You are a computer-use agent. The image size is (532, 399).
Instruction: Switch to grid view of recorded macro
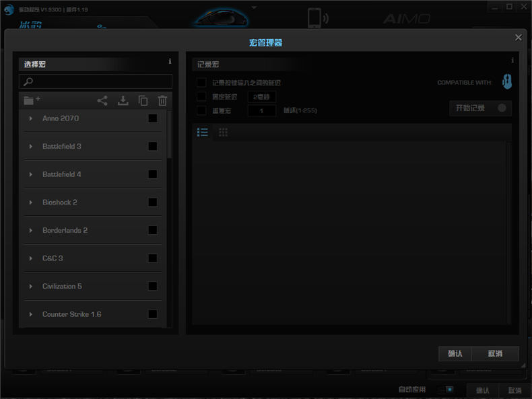click(224, 132)
